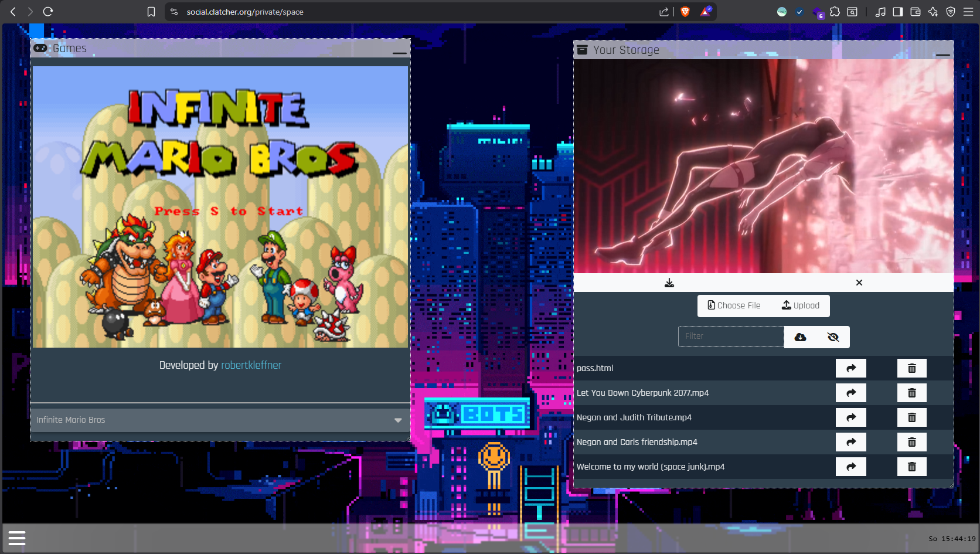Delete the pass.html file

click(x=912, y=368)
